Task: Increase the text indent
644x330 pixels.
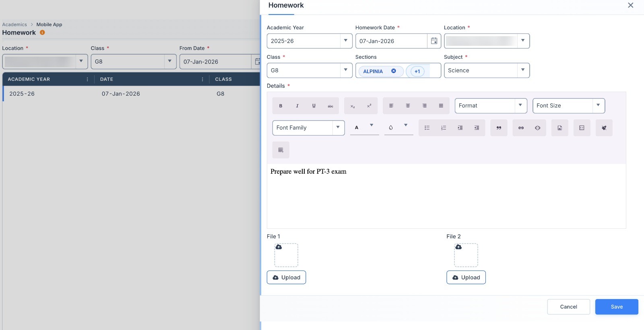Action: click(460, 128)
